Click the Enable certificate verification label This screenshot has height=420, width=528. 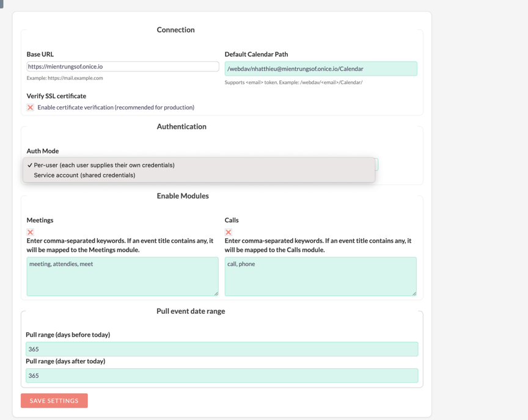tap(116, 107)
